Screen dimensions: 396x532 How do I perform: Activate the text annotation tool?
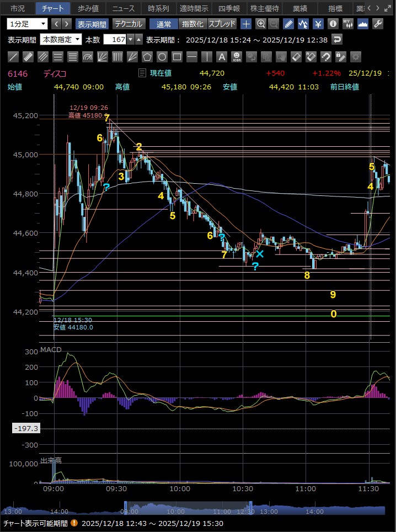(221, 57)
